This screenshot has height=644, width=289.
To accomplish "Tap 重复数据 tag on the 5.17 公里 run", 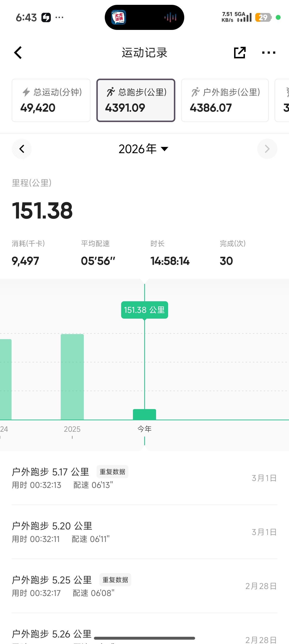I will 112,472.
